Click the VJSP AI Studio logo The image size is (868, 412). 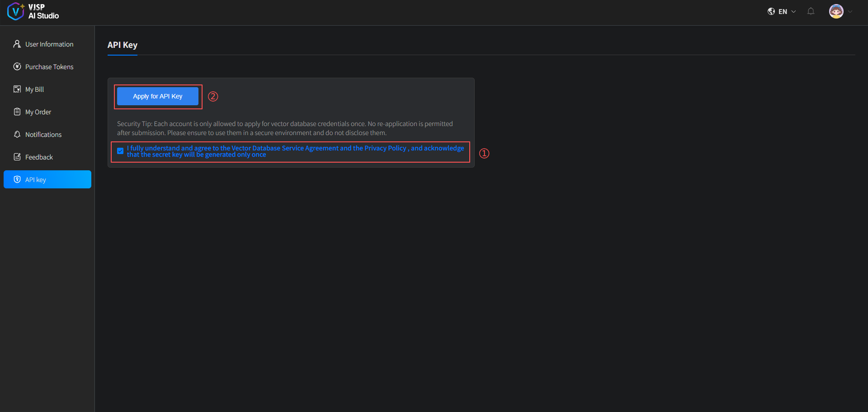33,12
